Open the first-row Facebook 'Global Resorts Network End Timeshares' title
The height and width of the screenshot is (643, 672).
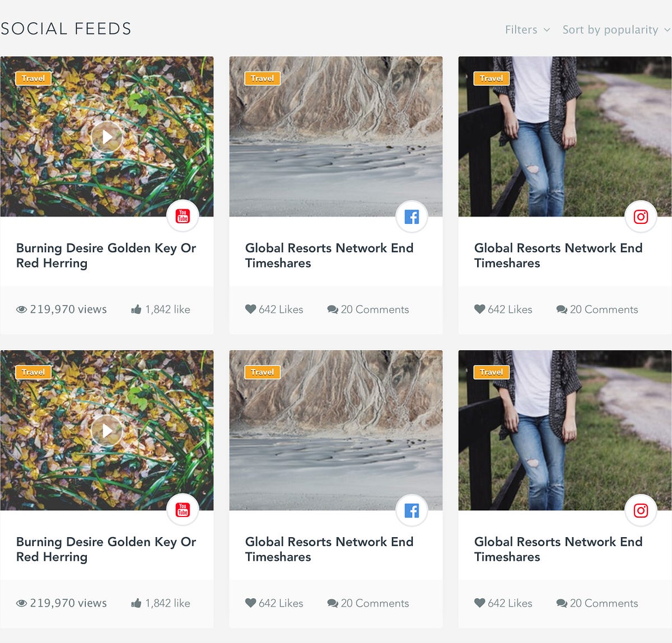tap(329, 255)
